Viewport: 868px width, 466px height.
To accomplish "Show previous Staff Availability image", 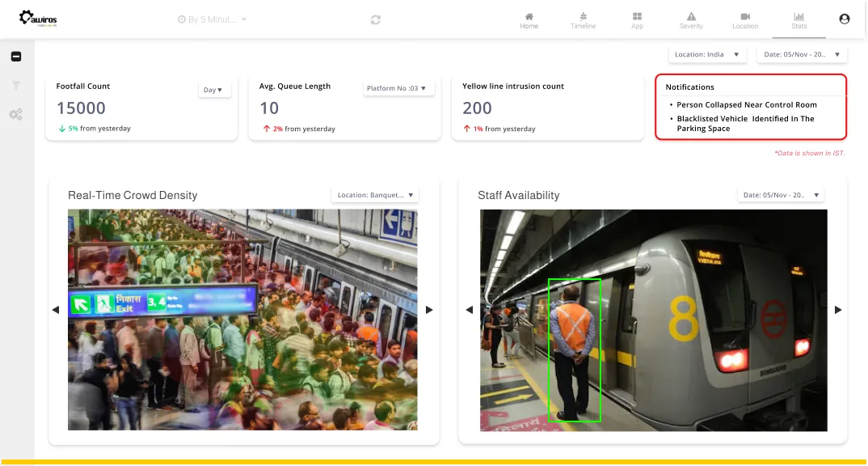I will (x=470, y=310).
